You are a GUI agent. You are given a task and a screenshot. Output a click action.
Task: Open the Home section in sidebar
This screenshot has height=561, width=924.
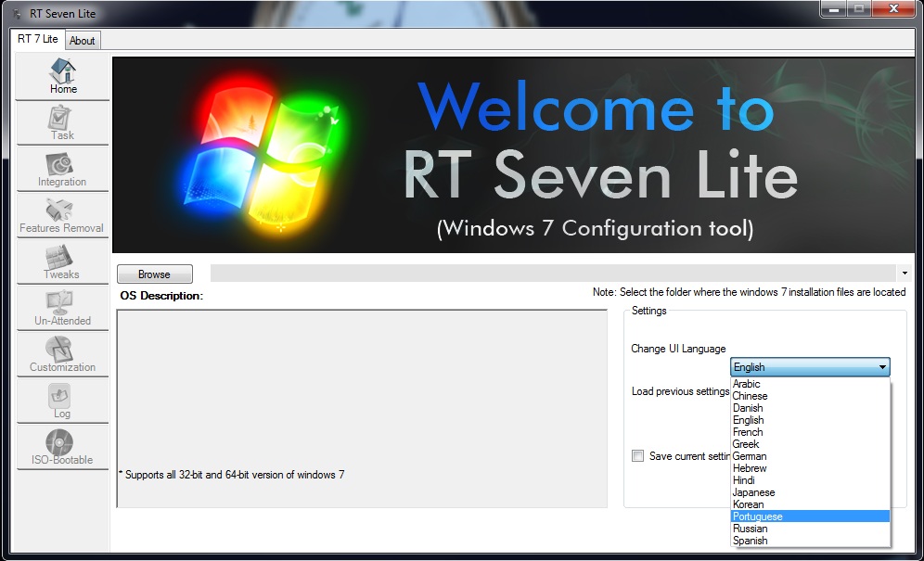tap(62, 77)
